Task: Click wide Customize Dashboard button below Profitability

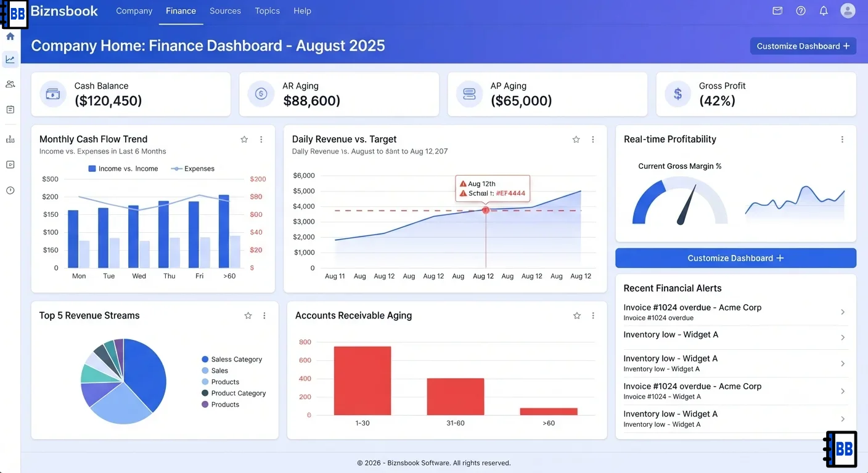Action: (x=735, y=258)
